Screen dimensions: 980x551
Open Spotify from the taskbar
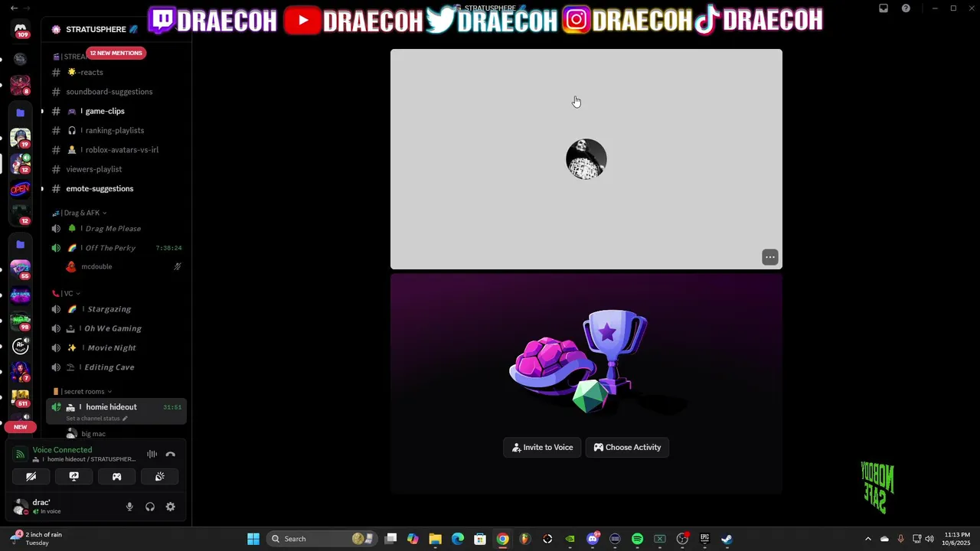[637, 539]
